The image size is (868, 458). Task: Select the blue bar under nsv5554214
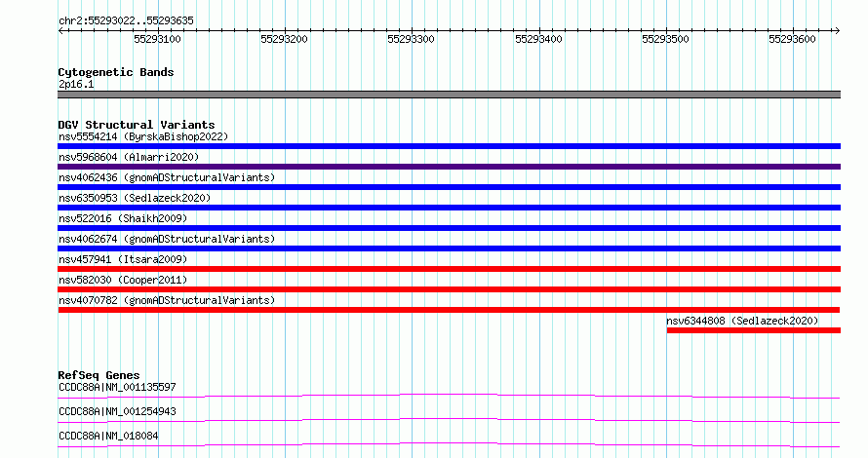click(x=449, y=146)
